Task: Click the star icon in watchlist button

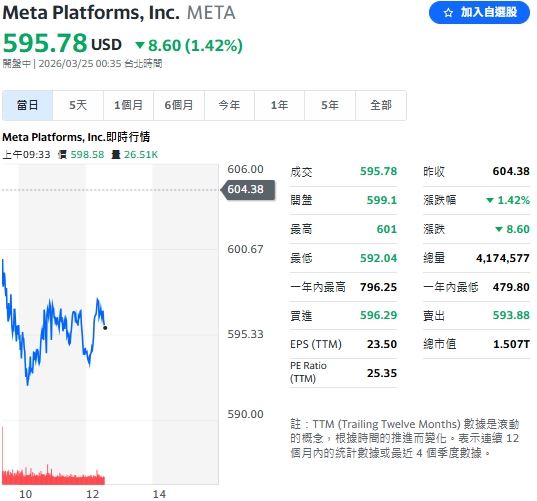Action: pyautogui.click(x=448, y=13)
